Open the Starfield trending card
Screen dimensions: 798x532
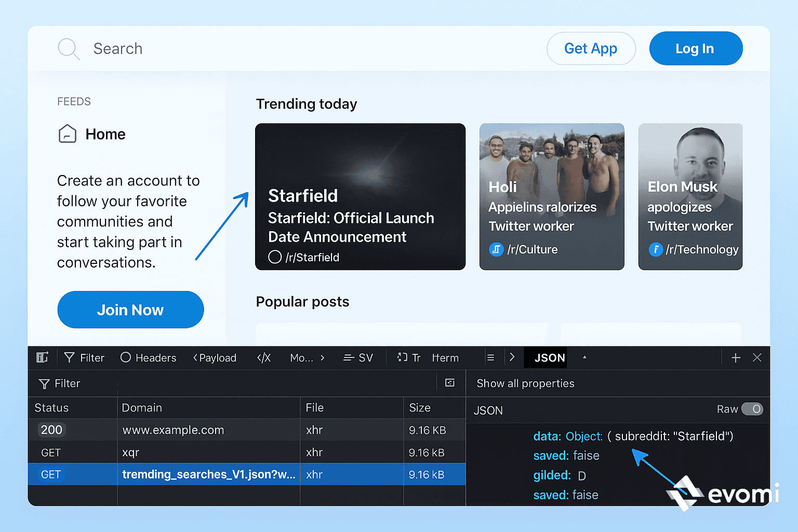[360, 196]
